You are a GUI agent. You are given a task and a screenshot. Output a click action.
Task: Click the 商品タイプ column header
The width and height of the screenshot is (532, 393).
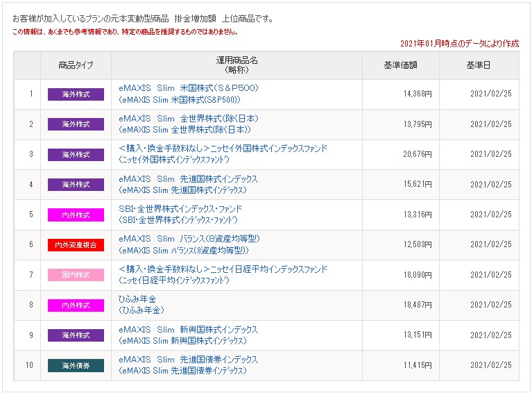[x=76, y=65]
